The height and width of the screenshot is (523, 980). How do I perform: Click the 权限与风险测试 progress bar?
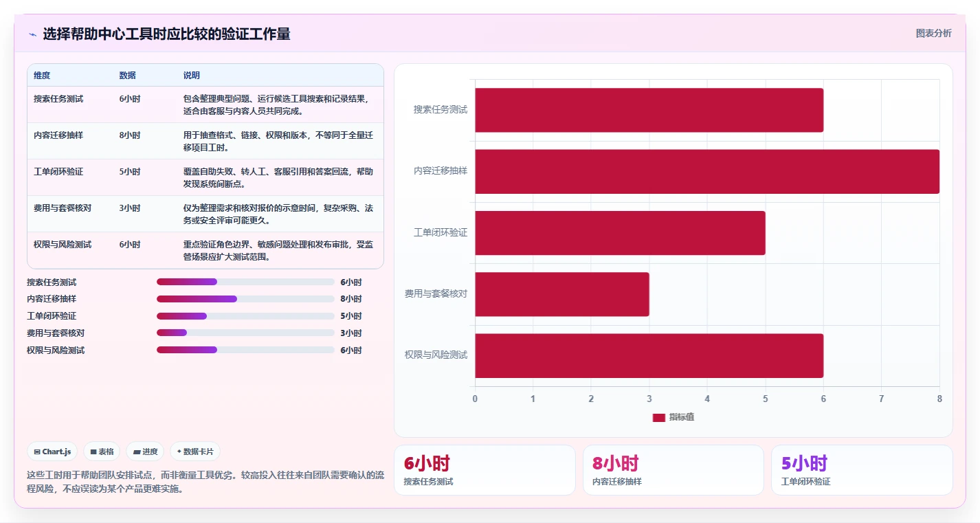click(245, 350)
